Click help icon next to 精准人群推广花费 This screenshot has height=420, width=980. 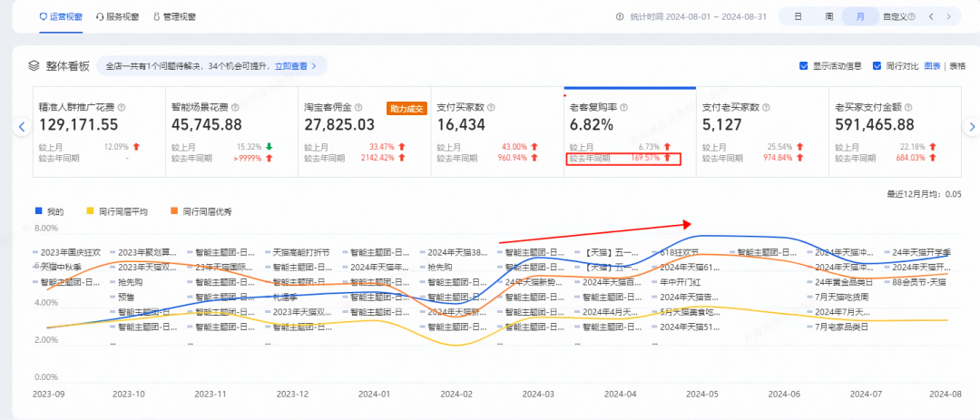pyautogui.click(x=122, y=108)
